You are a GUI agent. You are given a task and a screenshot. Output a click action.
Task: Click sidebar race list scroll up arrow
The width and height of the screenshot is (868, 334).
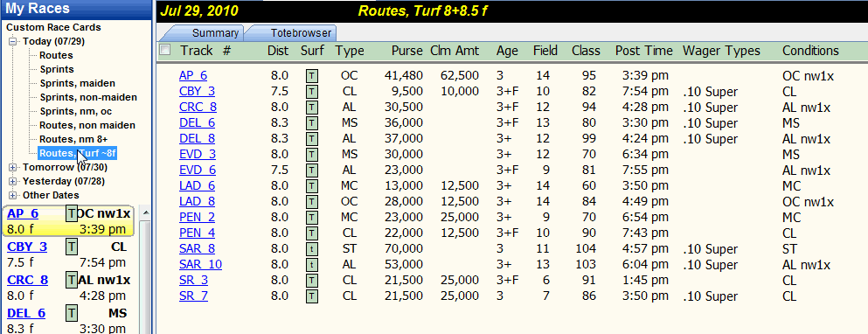(146, 212)
